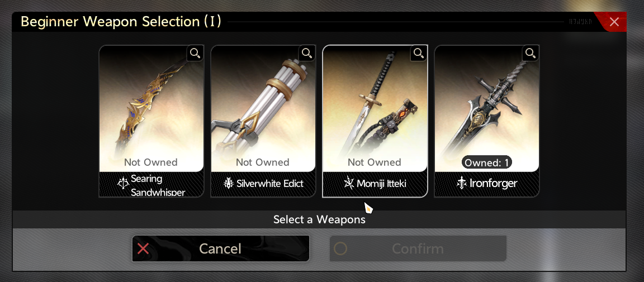Inspect Searing Sandwhisper with magnifier icon
Image resolution: width=644 pixels, height=282 pixels.
(x=195, y=54)
